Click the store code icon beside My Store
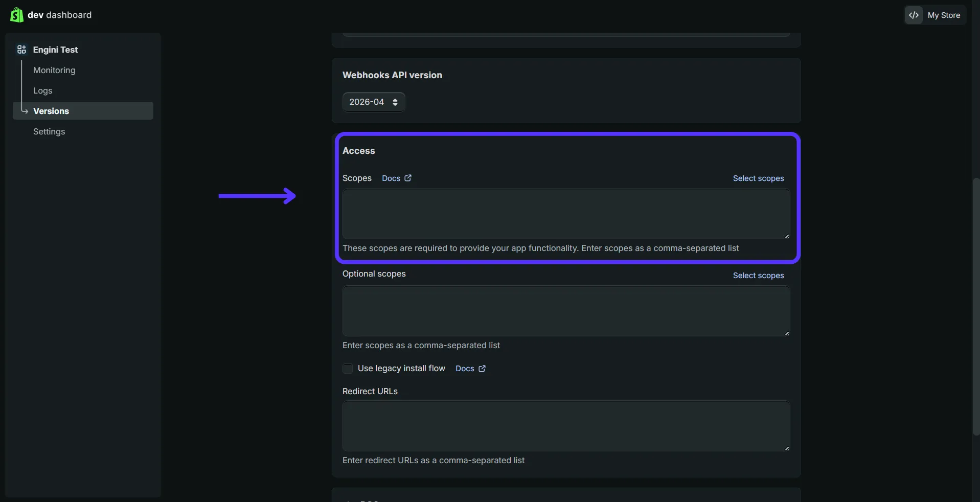Viewport: 980px width, 502px height. pyautogui.click(x=914, y=15)
